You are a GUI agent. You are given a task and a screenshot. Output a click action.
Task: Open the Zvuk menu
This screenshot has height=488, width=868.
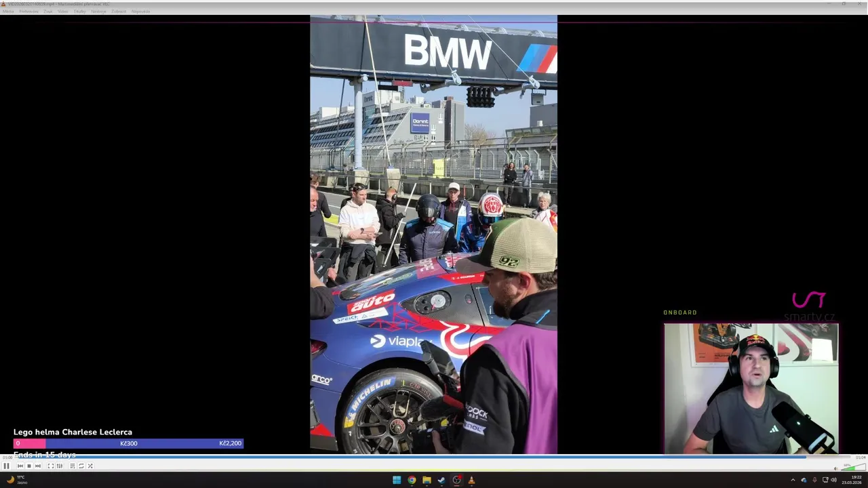click(x=47, y=12)
